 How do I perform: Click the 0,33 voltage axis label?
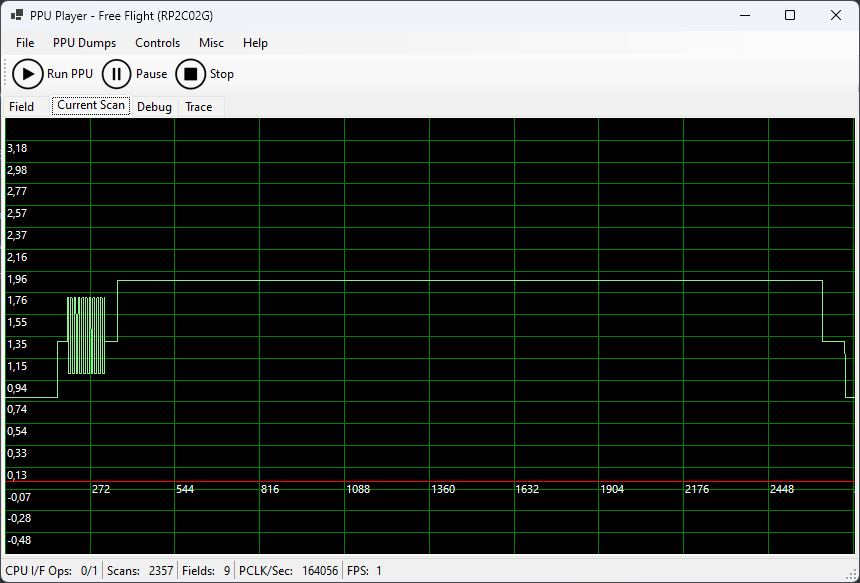coord(17,453)
